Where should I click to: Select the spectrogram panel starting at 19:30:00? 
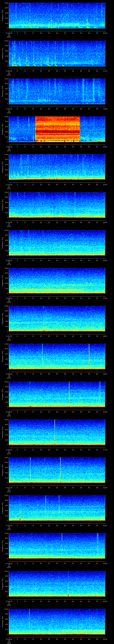57,54
